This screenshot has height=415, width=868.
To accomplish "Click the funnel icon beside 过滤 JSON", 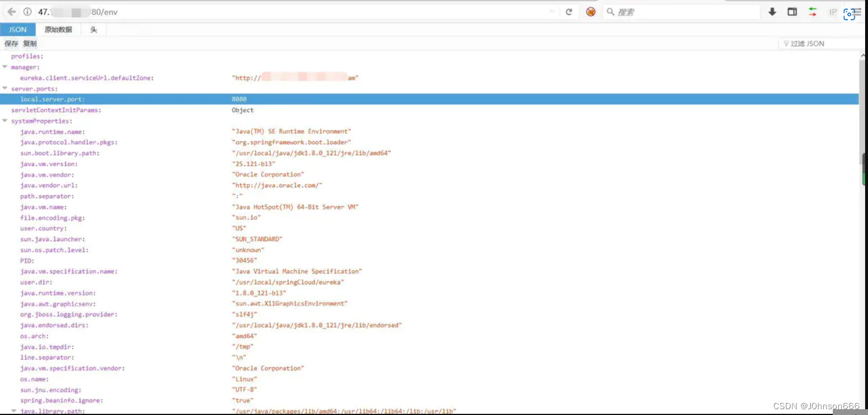I will [786, 43].
